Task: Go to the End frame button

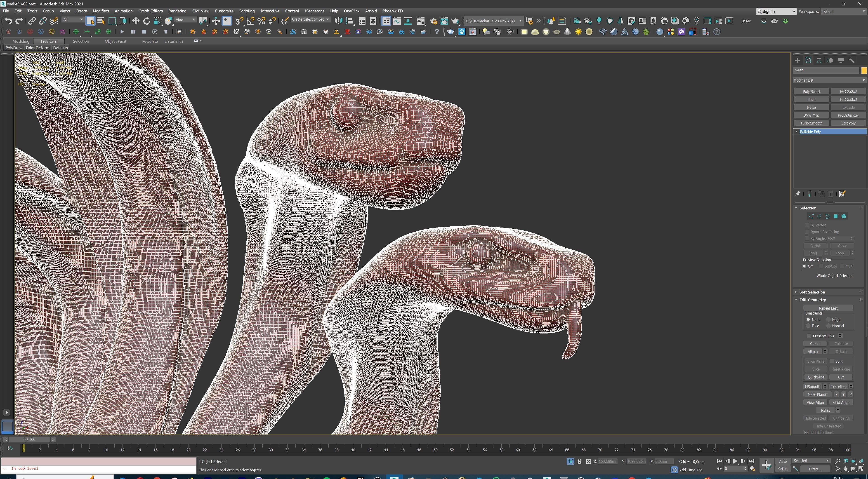Action: coord(751,461)
